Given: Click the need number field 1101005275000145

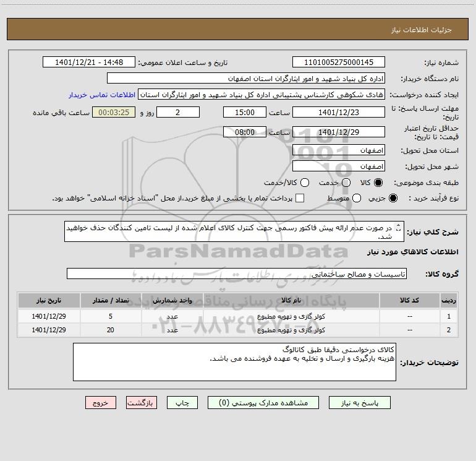Looking at the screenshot, I should (339, 62).
